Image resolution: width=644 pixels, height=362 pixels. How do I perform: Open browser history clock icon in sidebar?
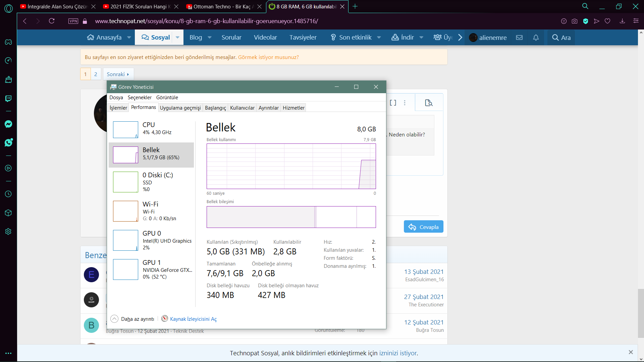[8, 194]
